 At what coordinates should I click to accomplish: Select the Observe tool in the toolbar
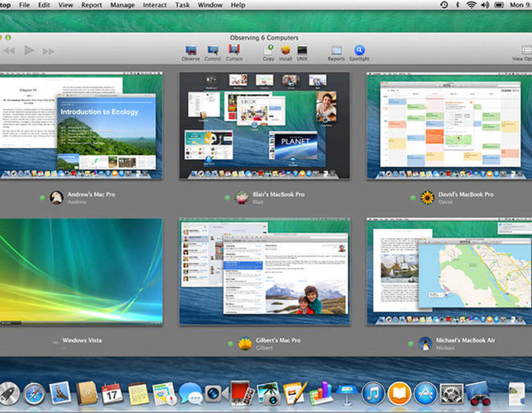tap(191, 50)
